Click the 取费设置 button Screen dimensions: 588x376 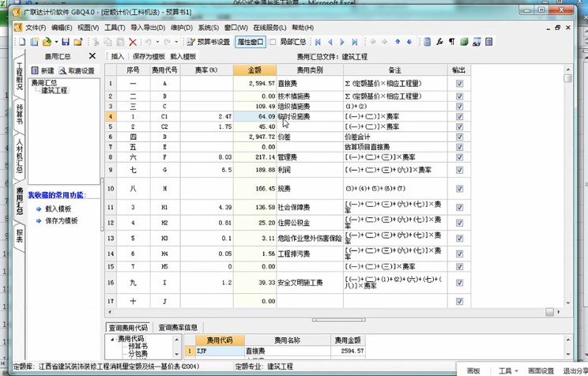[77, 71]
